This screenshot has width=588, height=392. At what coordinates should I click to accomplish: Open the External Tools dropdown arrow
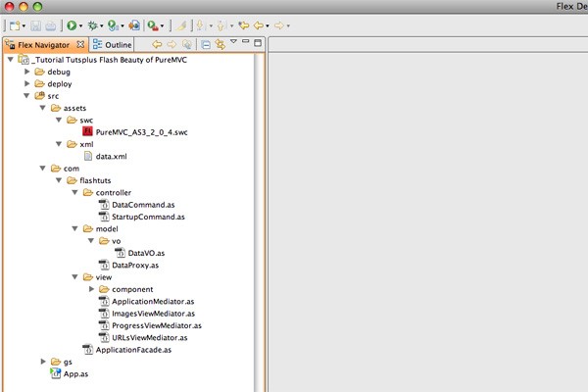coord(162,25)
